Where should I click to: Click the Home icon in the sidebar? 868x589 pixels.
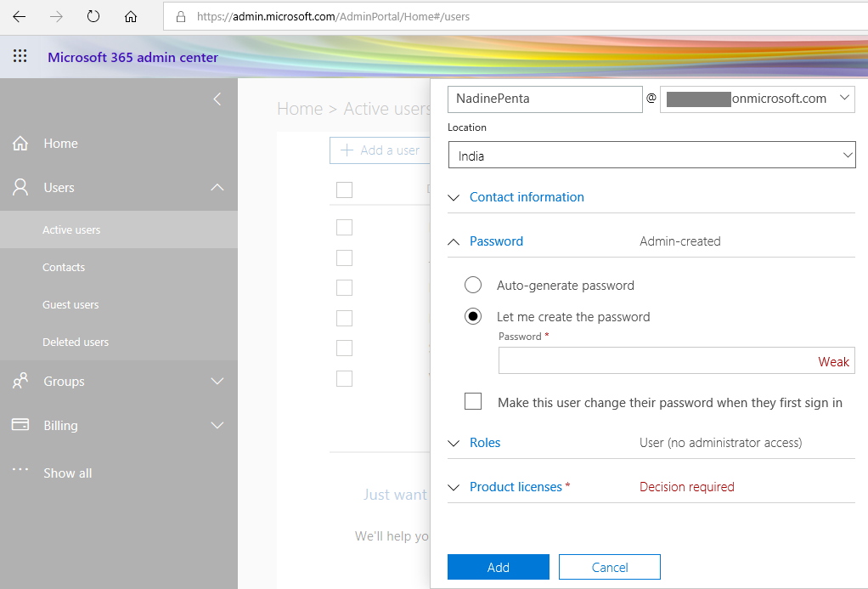click(x=19, y=143)
